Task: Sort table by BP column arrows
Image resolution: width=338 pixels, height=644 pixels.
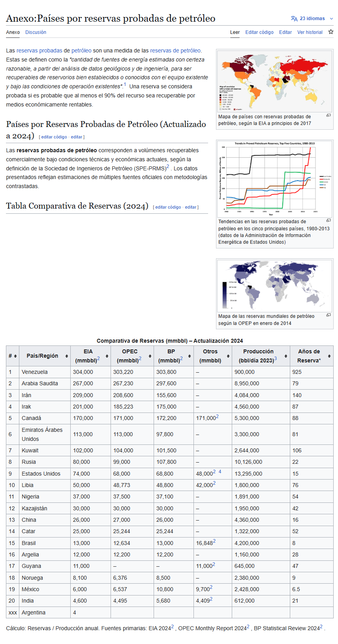Action: [190, 356]
